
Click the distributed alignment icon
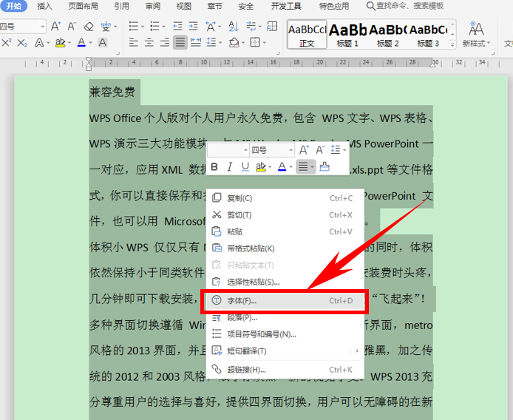196,43
